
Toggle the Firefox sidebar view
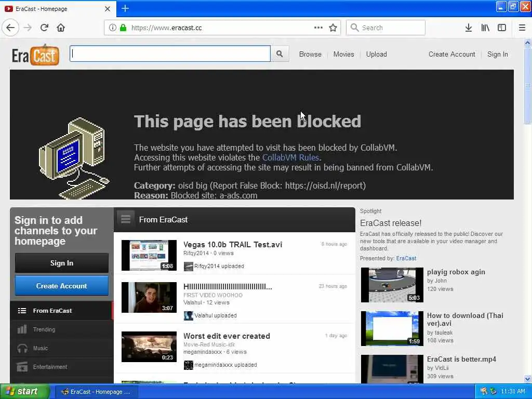tap(502, 28)
